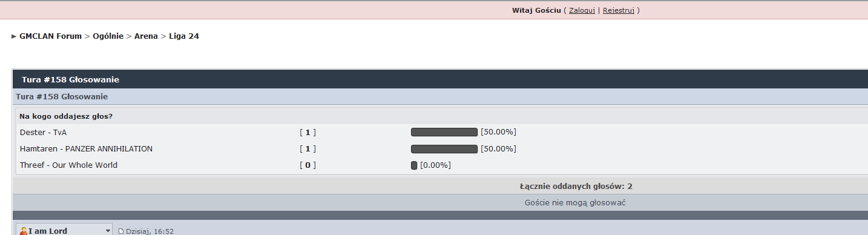The height and width of the screenshot is (235, 868).
Task: Click the Hamtaren - PANZER ANNIHILATION progress bar
Action: (x=444, y=148)
